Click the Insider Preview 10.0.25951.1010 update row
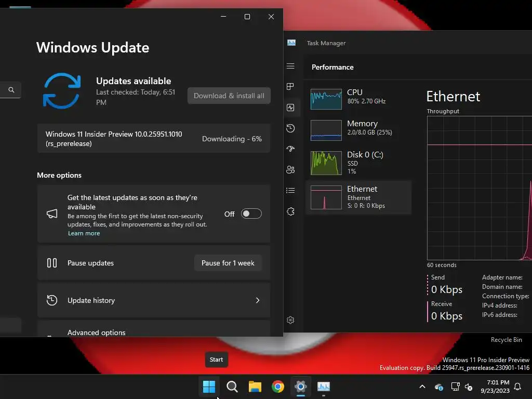The height and width of the screenshot is (399, 532). point(154,138)
